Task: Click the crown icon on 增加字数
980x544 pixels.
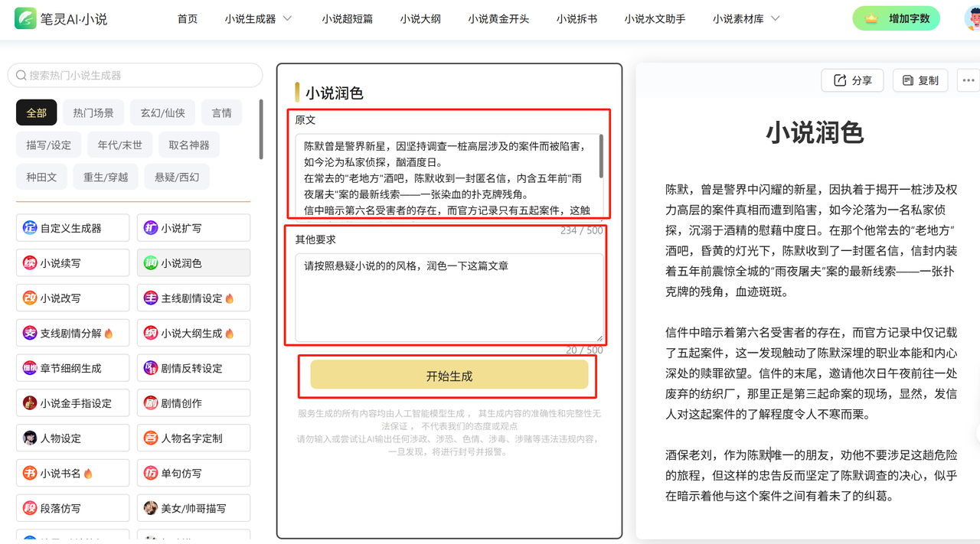Action: pos(871,18)
